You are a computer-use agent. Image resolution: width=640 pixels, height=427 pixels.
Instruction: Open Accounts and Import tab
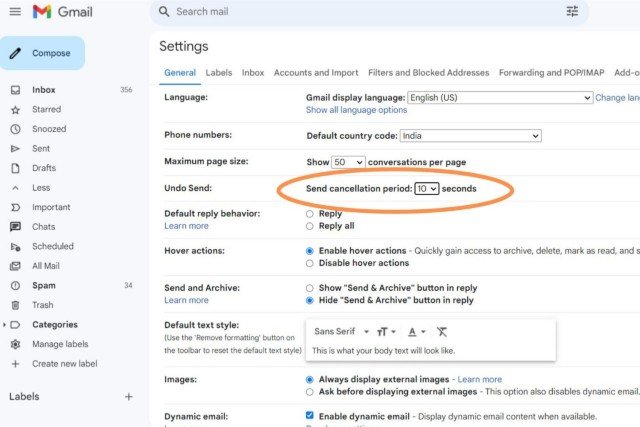click(x=316, y=73)
